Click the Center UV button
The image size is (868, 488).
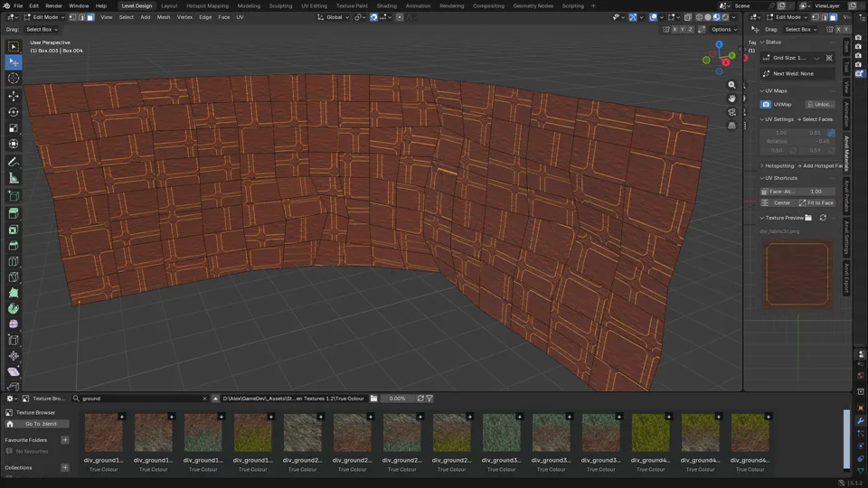[778, 203]
